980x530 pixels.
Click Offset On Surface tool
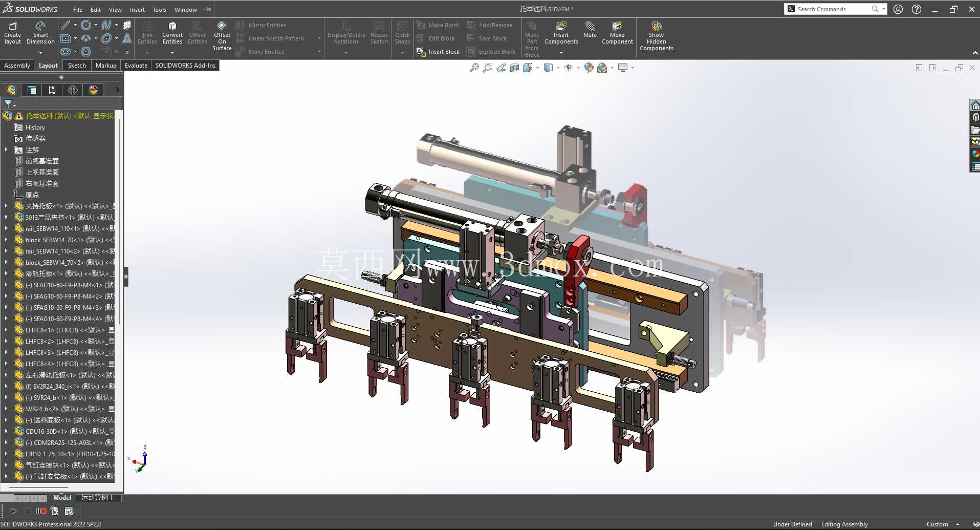222,36
